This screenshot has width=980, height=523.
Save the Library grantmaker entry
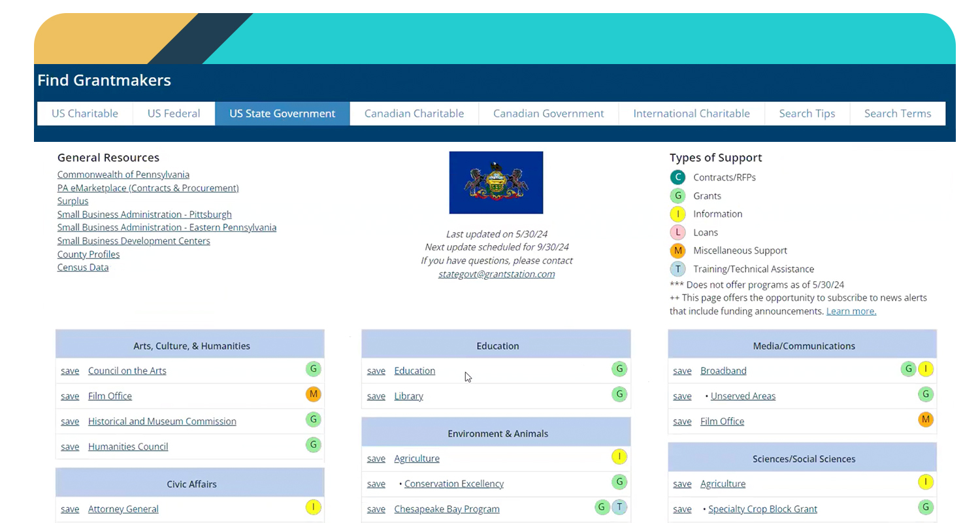(x=376, y=396)
